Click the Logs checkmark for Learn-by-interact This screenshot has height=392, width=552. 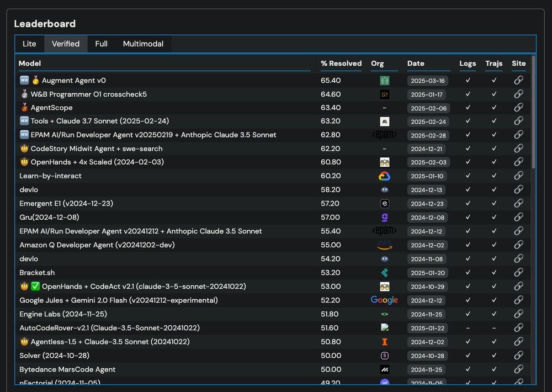point(468,176)
